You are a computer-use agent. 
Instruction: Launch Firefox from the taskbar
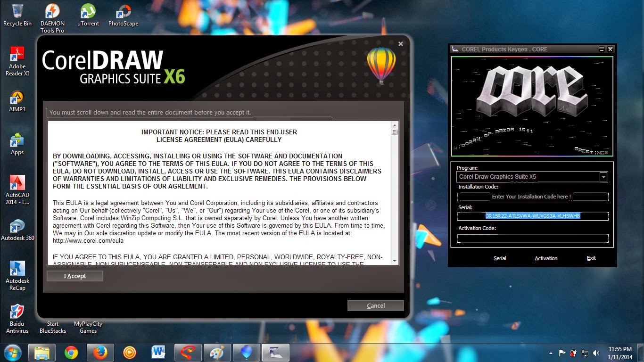(x=100, y=353)
